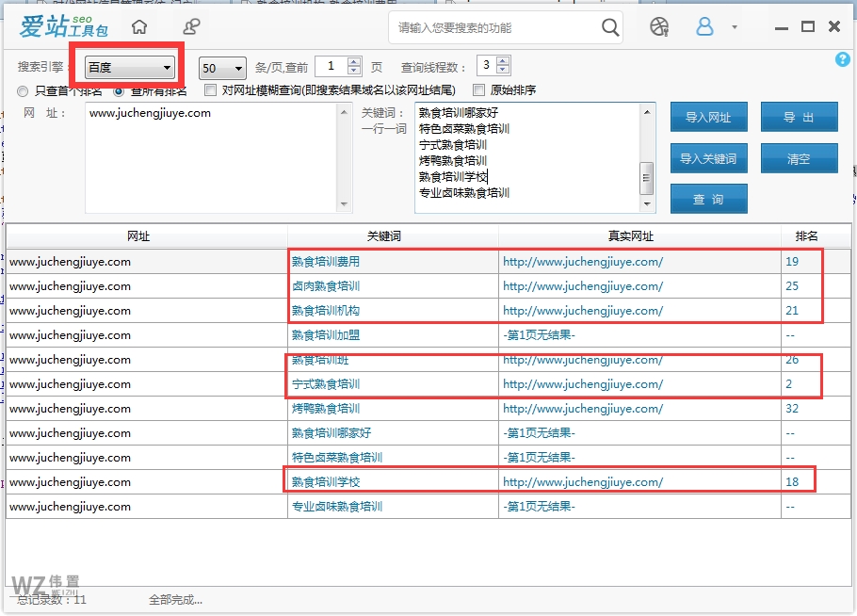This screenshot has width=857, height=616.
Task: Click the 查询 button to start the query
Action: point(708,199)
